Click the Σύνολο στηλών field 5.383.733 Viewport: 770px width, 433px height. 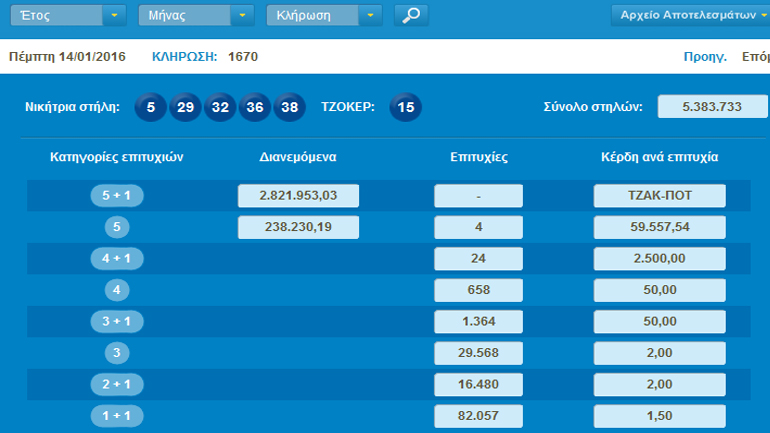pos(711,106)
